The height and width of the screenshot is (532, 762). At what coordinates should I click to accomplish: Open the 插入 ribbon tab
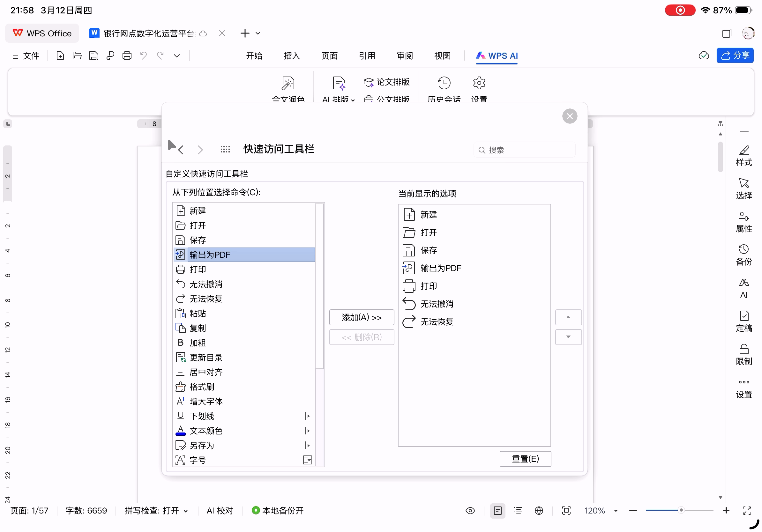click(x=291, y=56)
